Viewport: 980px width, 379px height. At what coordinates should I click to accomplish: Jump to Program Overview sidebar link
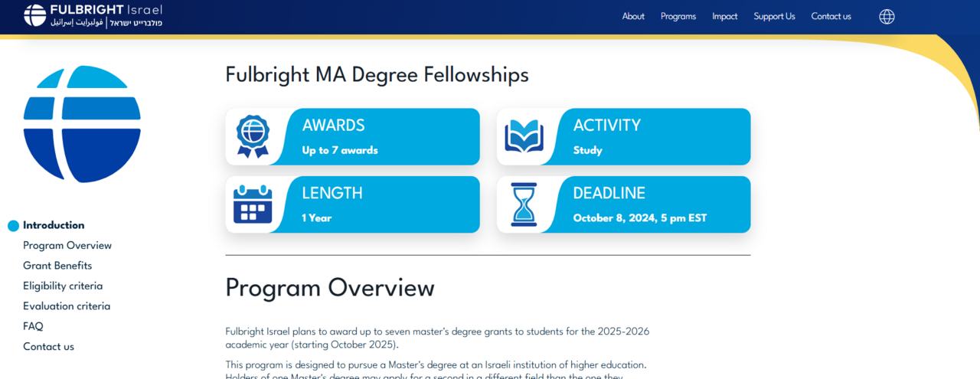(x=67, y=246)
